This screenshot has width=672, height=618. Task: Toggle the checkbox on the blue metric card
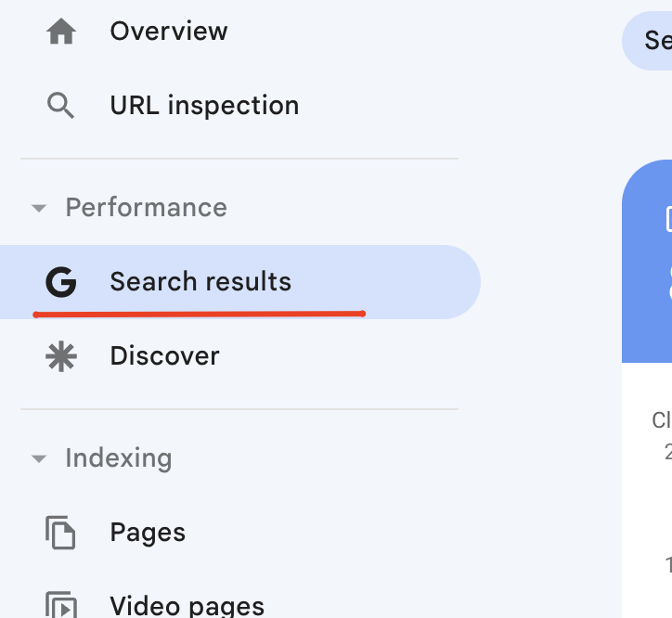coord(668,219)
